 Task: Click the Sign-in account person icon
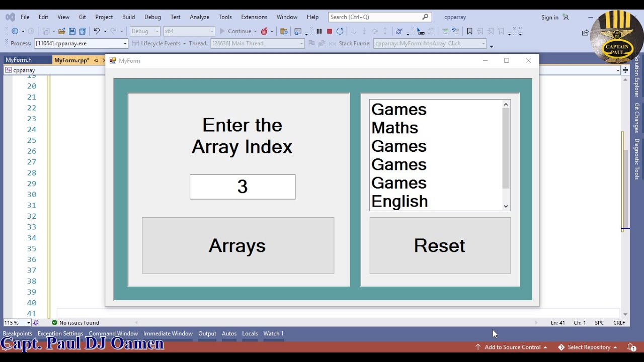(566, 17)
